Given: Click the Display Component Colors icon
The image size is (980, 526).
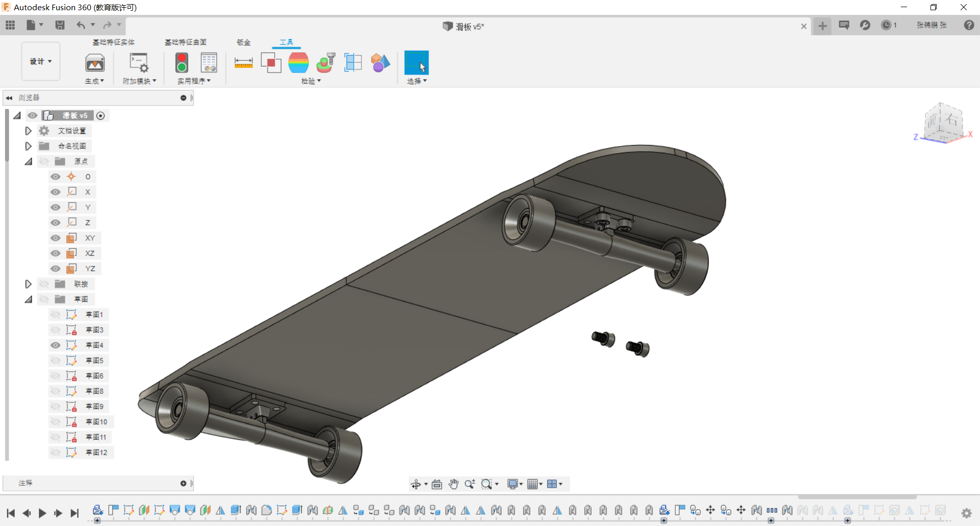Looking at the screenshot, I should point(380,63).
